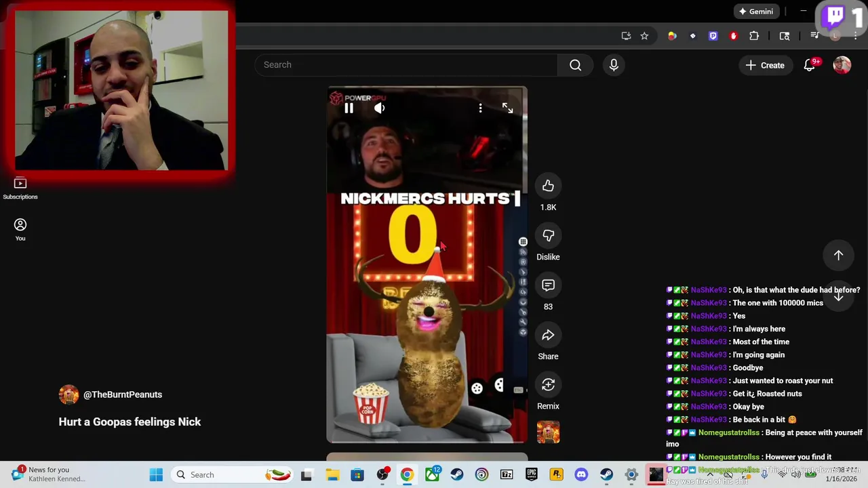
Task: Open the Extensions puzzle piece menu
Action: [754, 36]
